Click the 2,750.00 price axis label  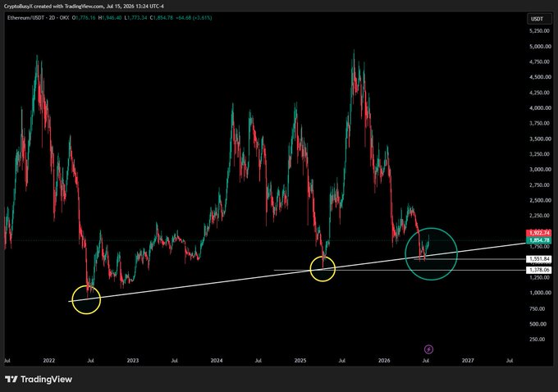pyautogui.click(x=539, y=185)
